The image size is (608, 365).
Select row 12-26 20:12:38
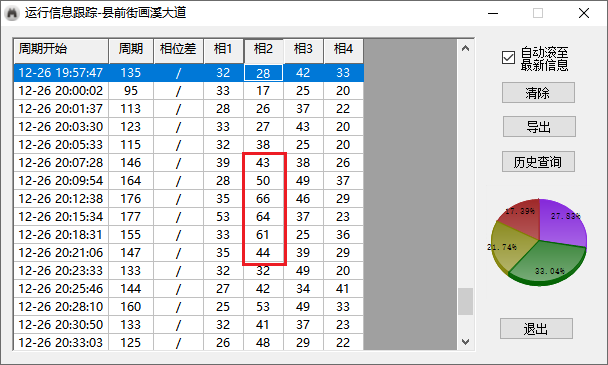click(188, 199)
